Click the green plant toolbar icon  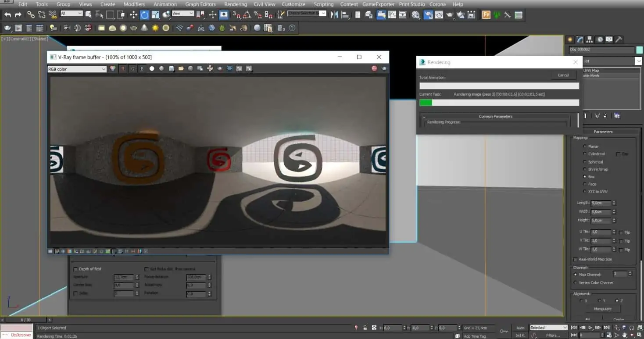point(497,15)
